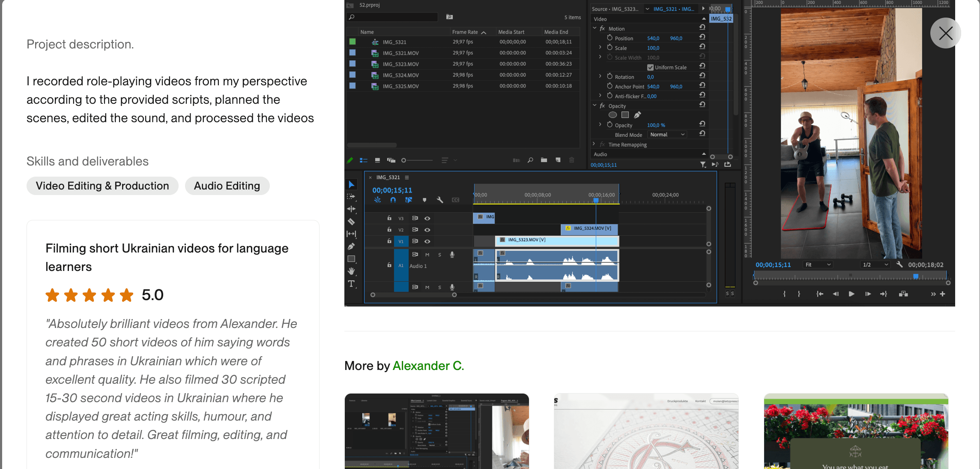Open the 1/2 playback resolution dropdown

tap(875, 265)
